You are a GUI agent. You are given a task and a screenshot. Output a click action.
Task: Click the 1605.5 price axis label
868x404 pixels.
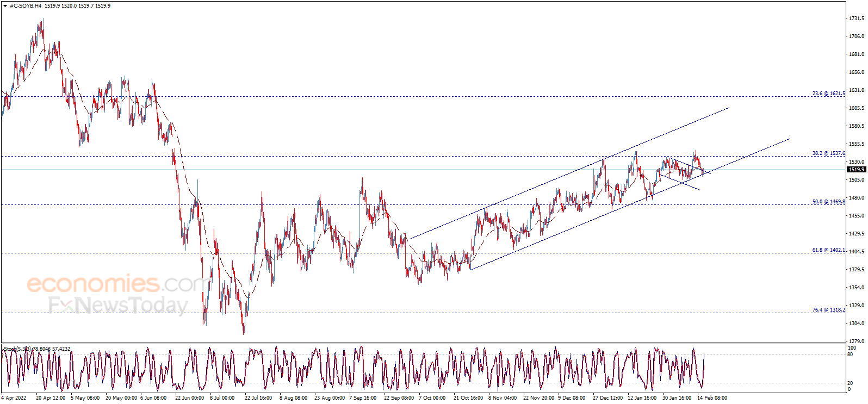coord(857,108)
